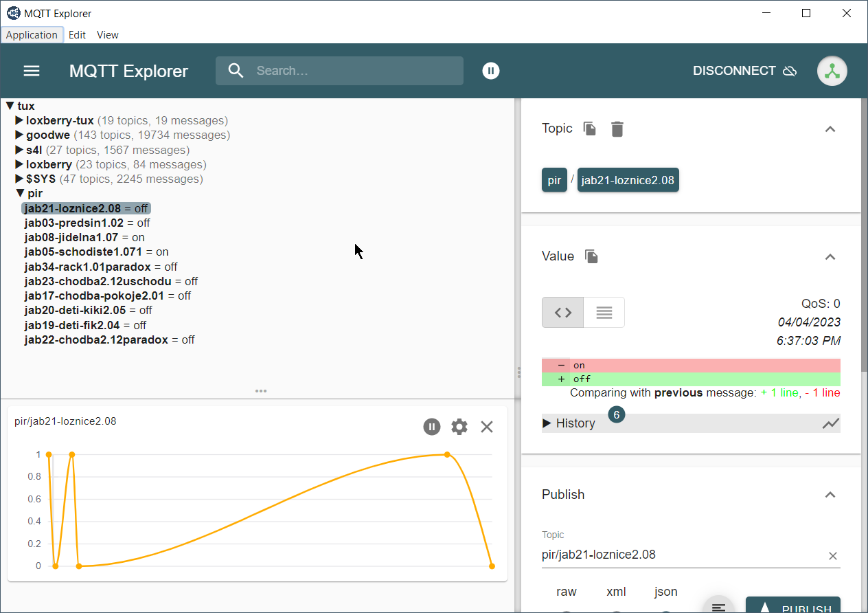Expand the $SYS topic node
This screenshot has width=868, height=613.
(19, 179)
